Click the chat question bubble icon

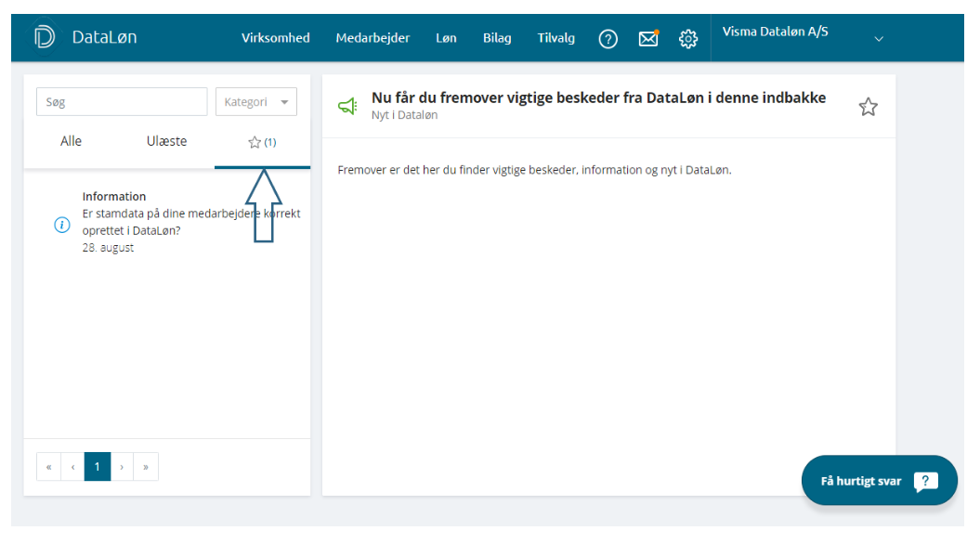[925, 482]
